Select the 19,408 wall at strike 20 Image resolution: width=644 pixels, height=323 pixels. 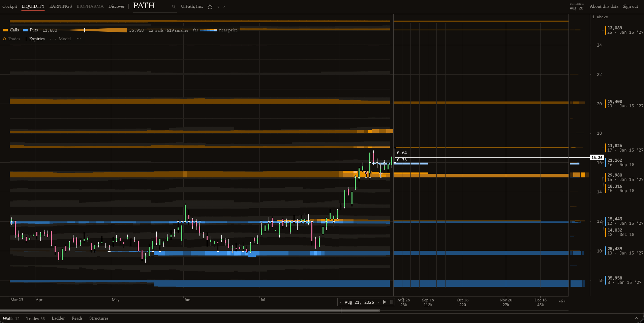(625, 104)
